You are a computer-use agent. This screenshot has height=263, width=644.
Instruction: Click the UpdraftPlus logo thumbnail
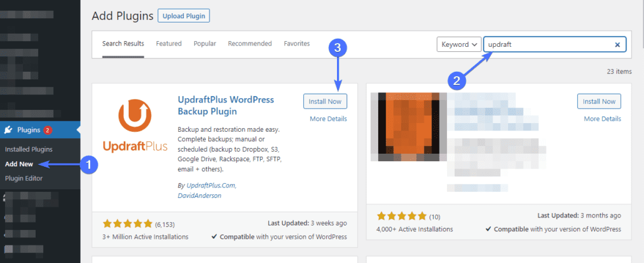[135, 127]
